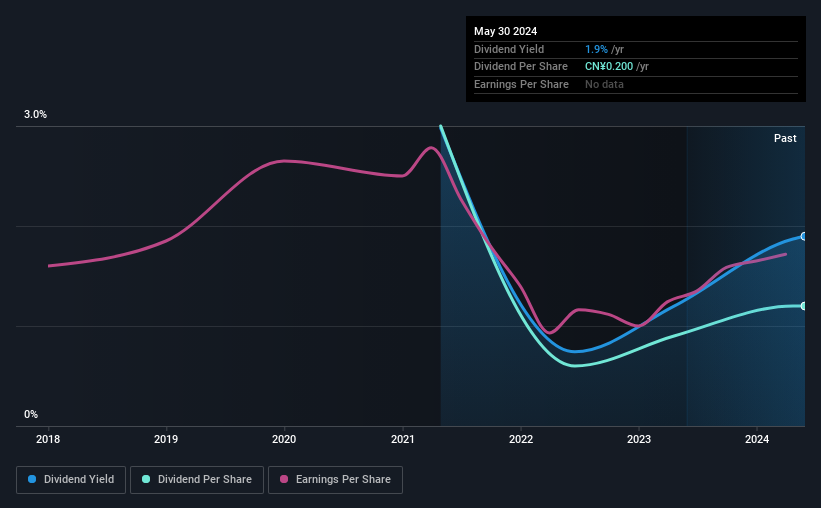Image resolution: width=821 pixels, height=508 pixels.
Task: Click the Past label in the chart
Action: tap(785, 138)
